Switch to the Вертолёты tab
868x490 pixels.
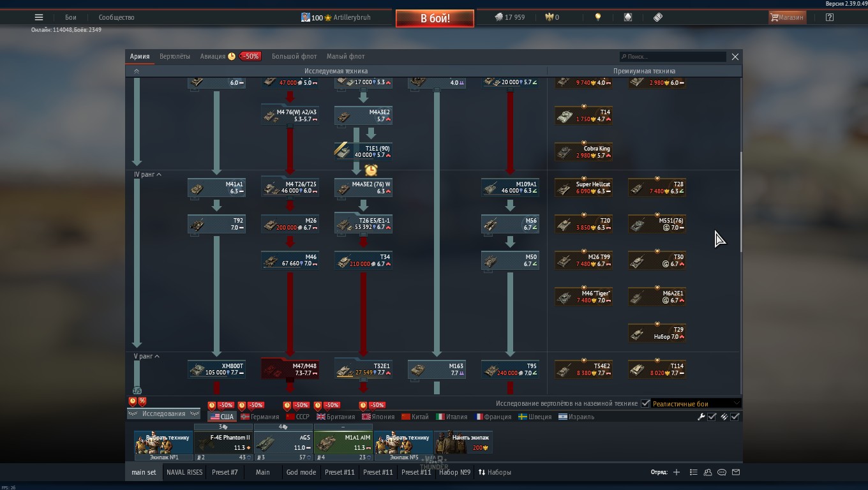[x=175, y=56]
